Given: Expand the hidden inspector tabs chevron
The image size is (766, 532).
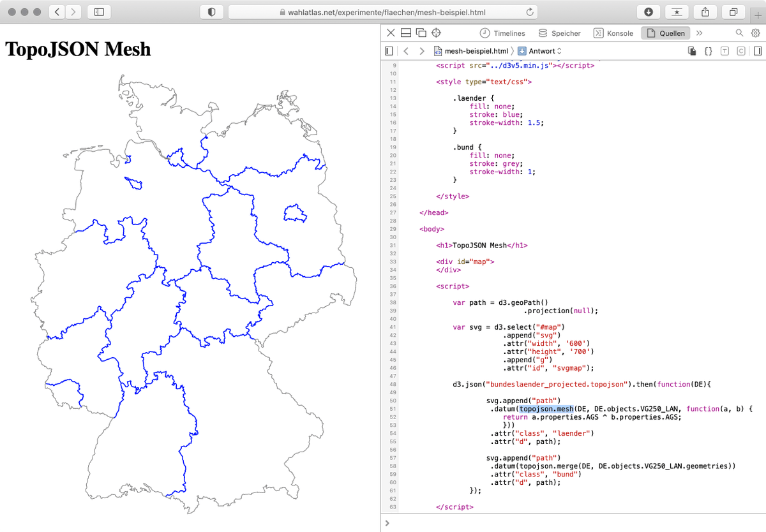Looking at the screenshot, I should [700, 33].
